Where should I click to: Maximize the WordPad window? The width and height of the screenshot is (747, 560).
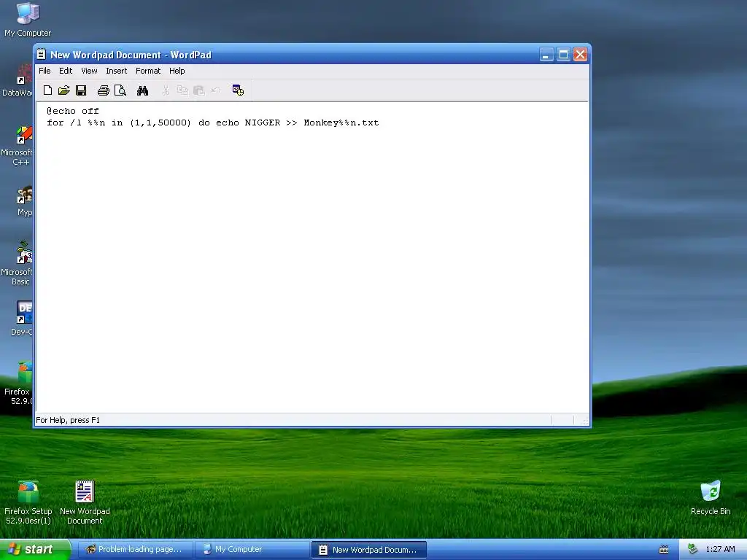pyautogui.click(x=563, y=55)
